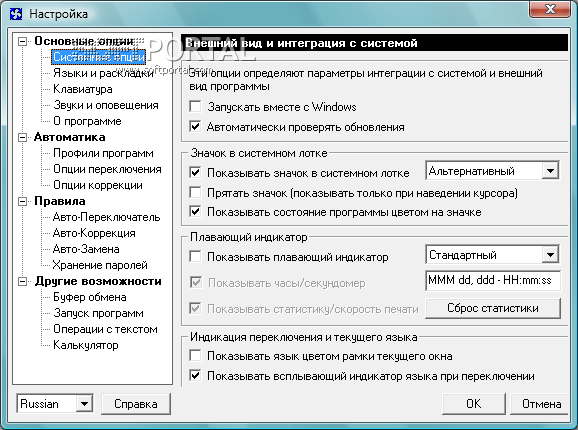Screen dimensions: 578x430
Task: Toggle 'Показывать плавающий индикатор' checkbox
Action: click(x=195, y=257)
